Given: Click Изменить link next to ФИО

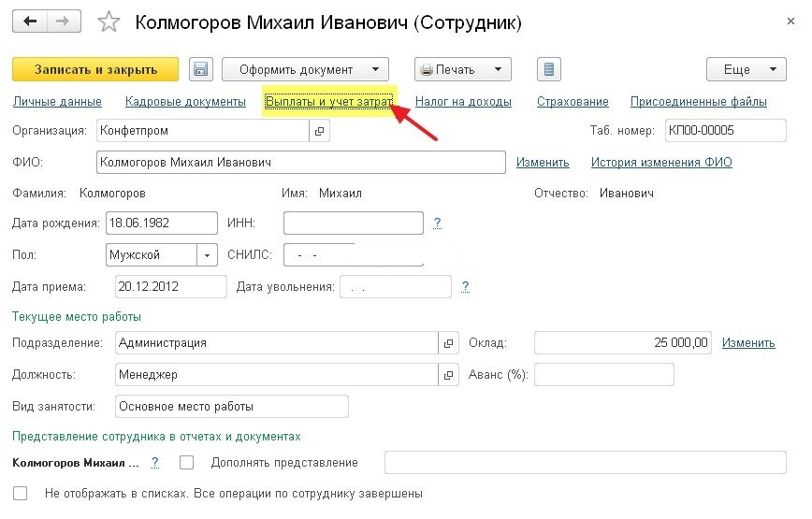Looking at the screenshot, I should 543,163.
